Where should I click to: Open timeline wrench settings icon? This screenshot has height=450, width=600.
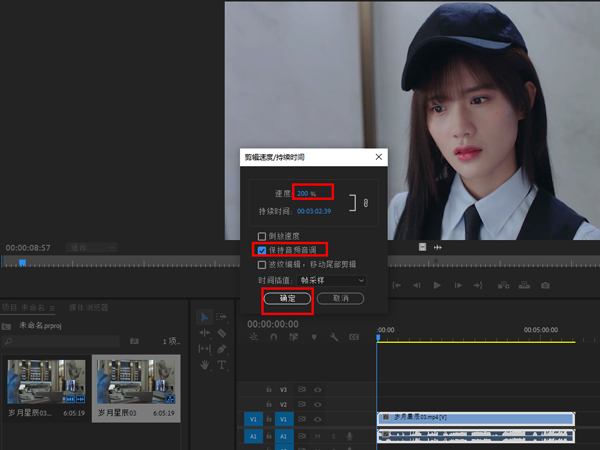tap(336, 338)
